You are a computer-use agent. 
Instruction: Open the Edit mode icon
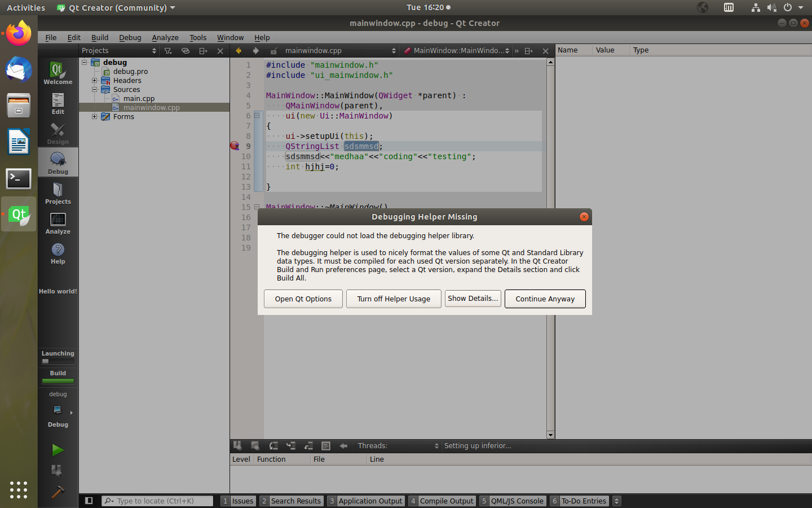(x=58, y=103)
